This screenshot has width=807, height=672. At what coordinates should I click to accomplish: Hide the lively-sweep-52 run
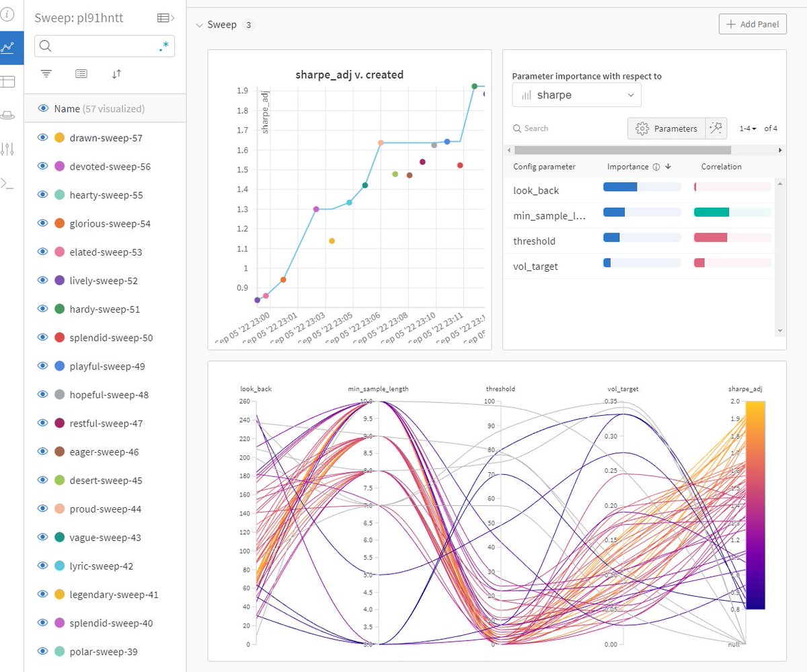click(43, 281)
